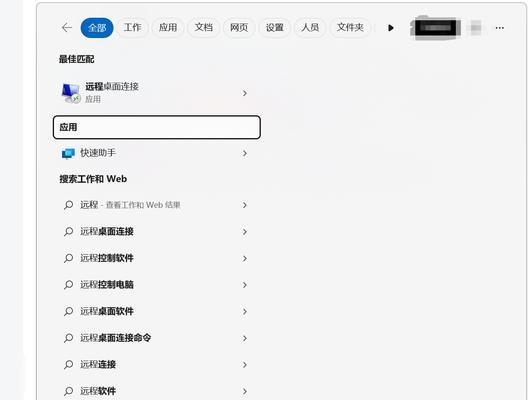Open the three-dot options menu

pyautogui.click(x=500, y=28)
